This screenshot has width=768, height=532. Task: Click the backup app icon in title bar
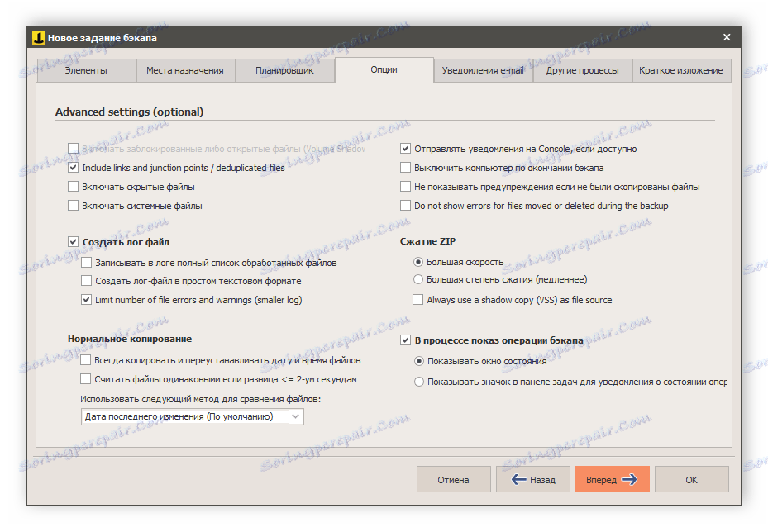(x=38, y=38)
